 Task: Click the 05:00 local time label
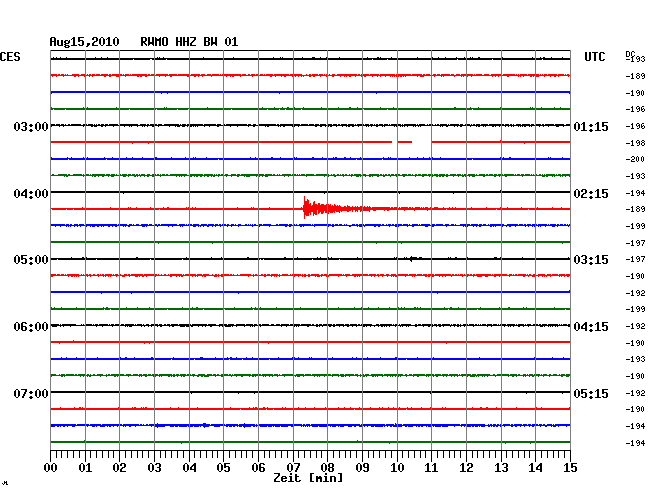pyautogui.click(x=31, y=260)
